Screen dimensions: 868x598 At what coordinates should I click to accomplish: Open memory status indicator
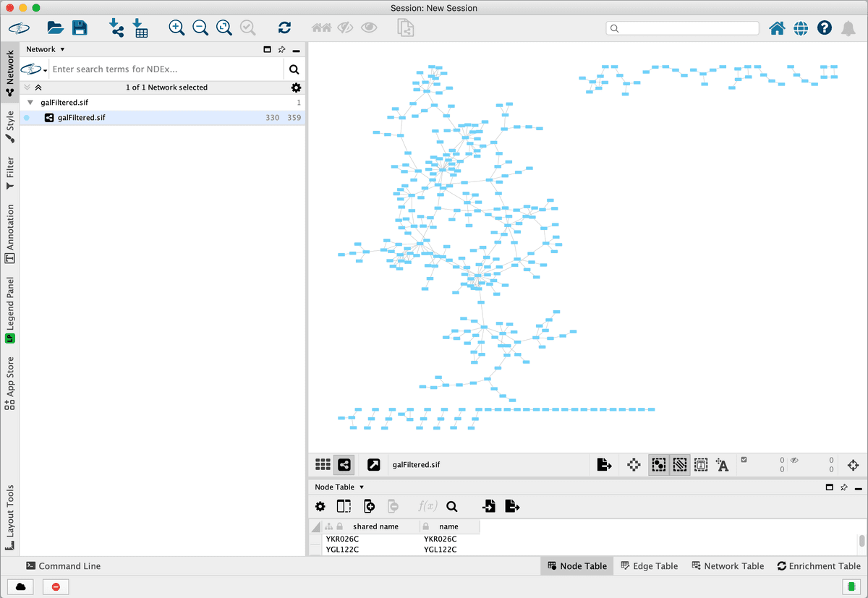pos(850,586)
